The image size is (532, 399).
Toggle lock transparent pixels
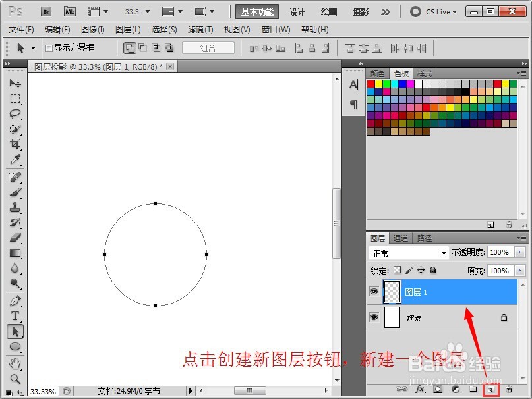click(x=398, y=270)
